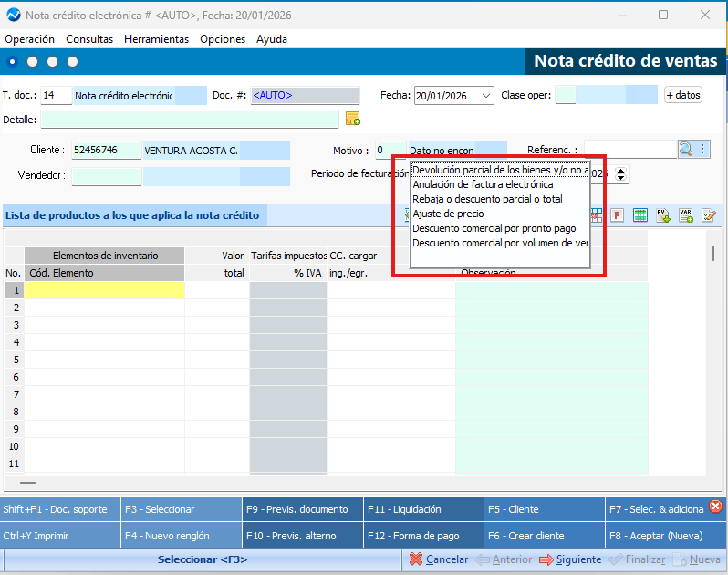
Task: Open the Fecha date dropdown
Action: tap(485, 96)
